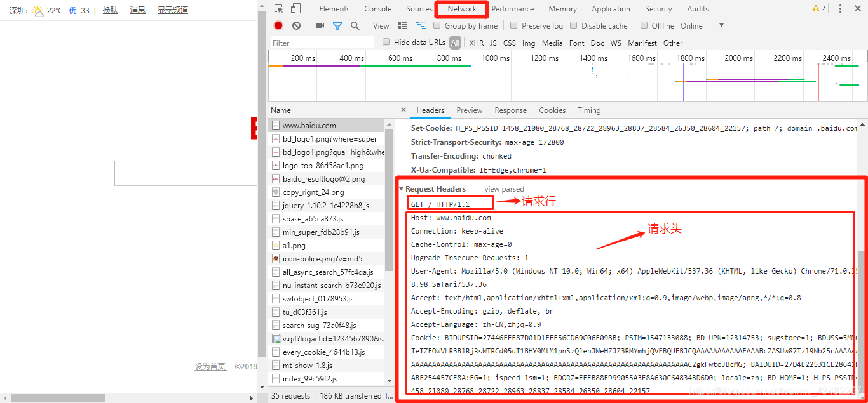Viewport: 868px width, 403px height.
Task: Check Disable cache option
Action: [x=574, y=26]
